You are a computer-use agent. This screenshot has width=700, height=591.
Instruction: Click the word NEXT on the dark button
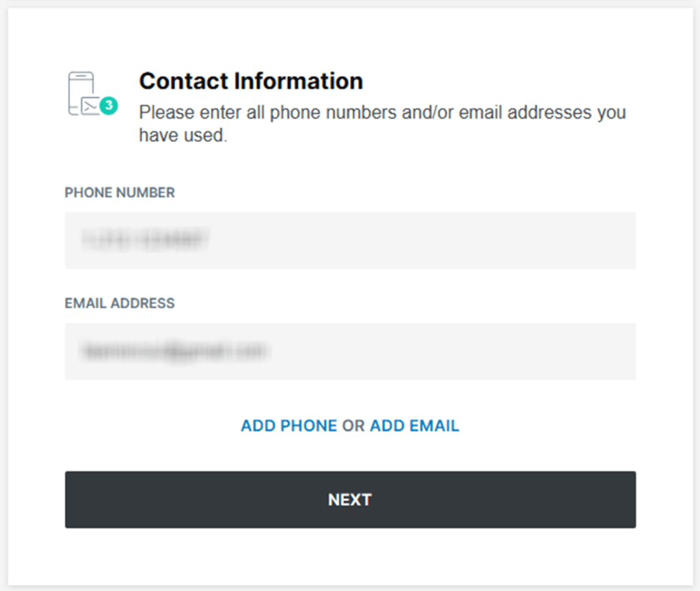pyautogui.click(x=349, y=499)
